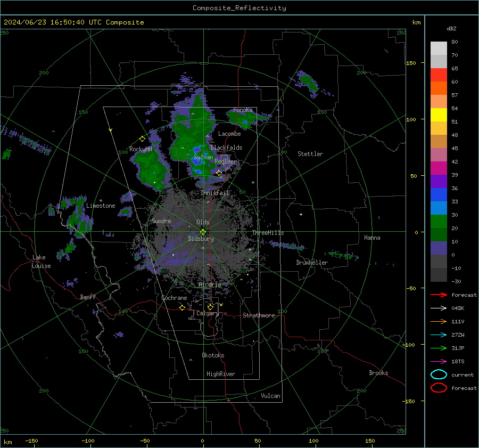
Task: Click the HighRiver city label
Action: (x=221, y=374)
